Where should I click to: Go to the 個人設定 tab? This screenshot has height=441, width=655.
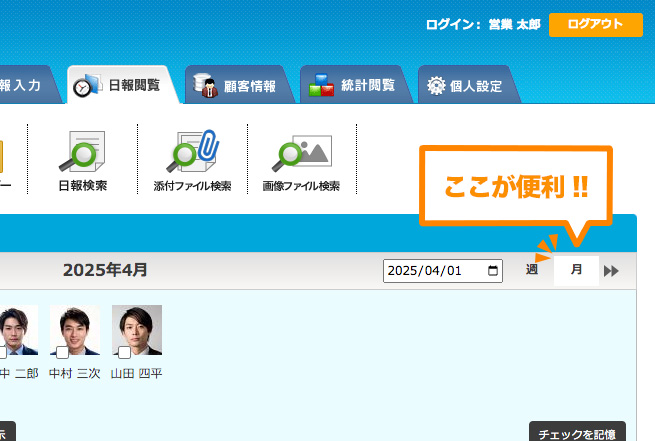click(469, 85)
